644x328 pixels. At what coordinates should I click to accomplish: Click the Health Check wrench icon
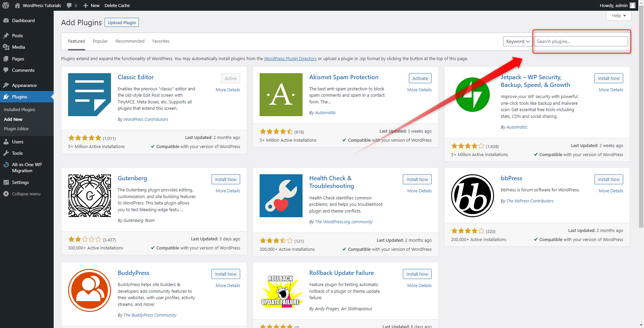(x=281, y=196)
